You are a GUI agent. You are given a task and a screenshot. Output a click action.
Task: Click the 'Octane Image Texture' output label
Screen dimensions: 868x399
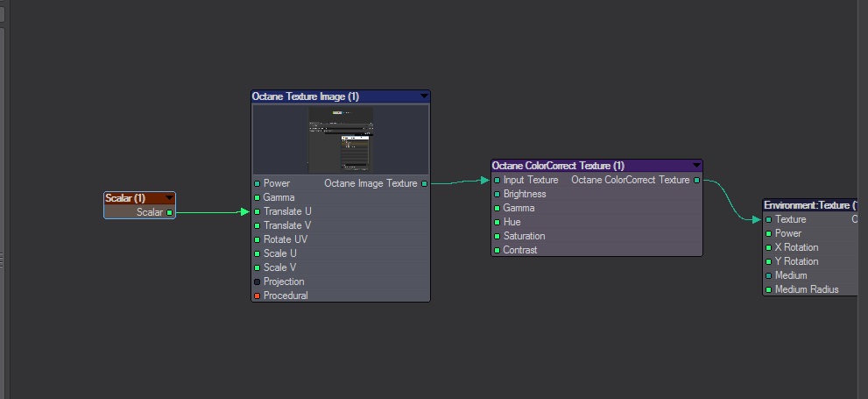click(370, 183)
